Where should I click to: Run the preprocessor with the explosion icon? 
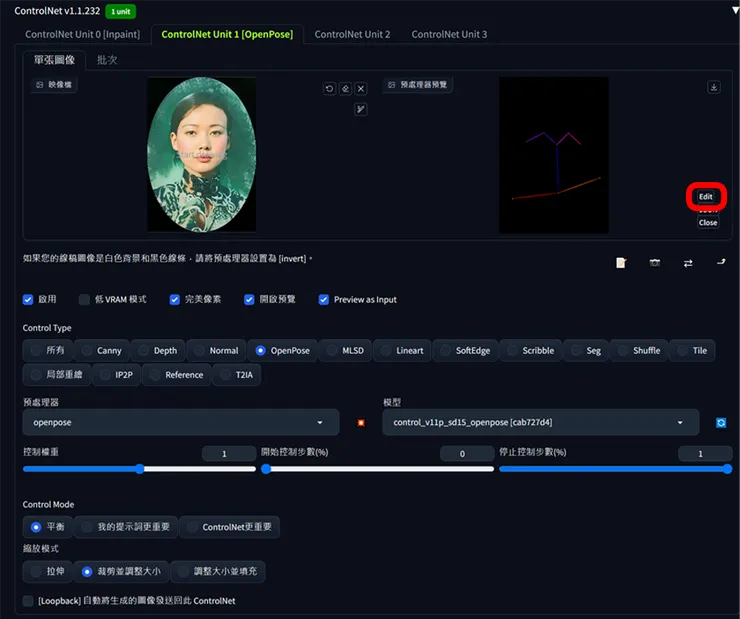tap(361, 423)
